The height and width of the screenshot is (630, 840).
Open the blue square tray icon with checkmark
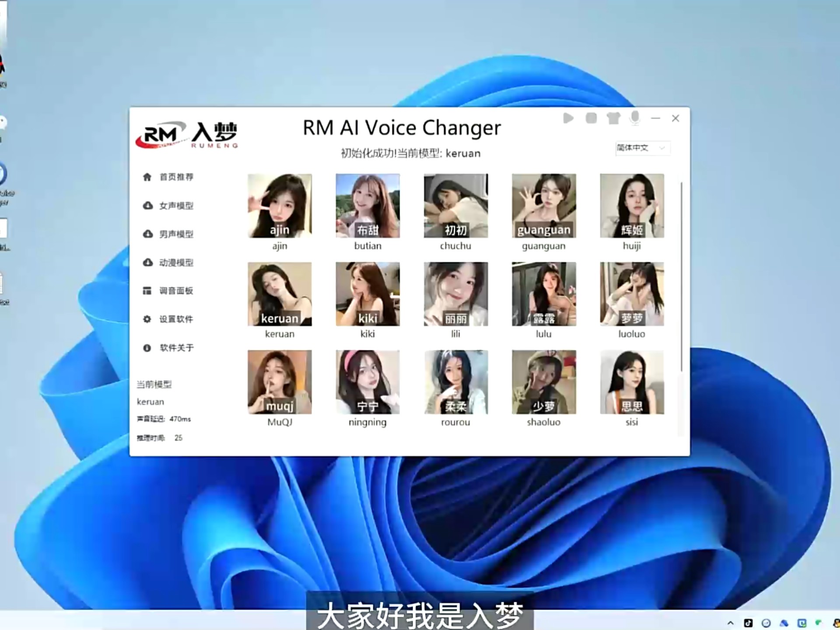(801, 623)
